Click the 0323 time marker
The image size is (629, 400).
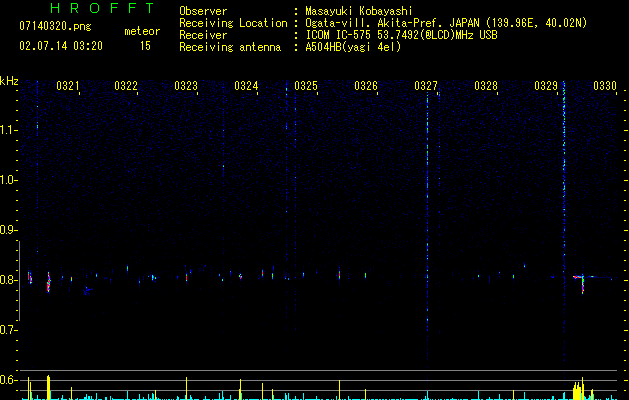click(186, 85)
